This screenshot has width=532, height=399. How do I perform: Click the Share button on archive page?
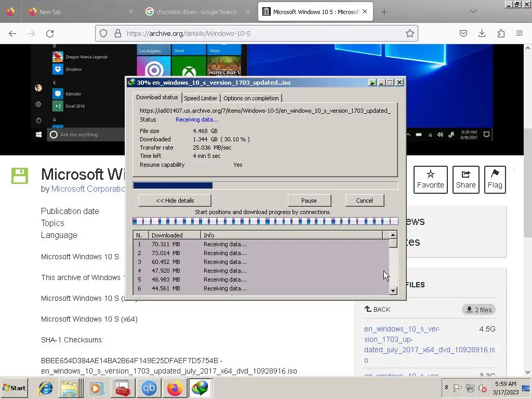pyautogui.click(x=466, y=179)
